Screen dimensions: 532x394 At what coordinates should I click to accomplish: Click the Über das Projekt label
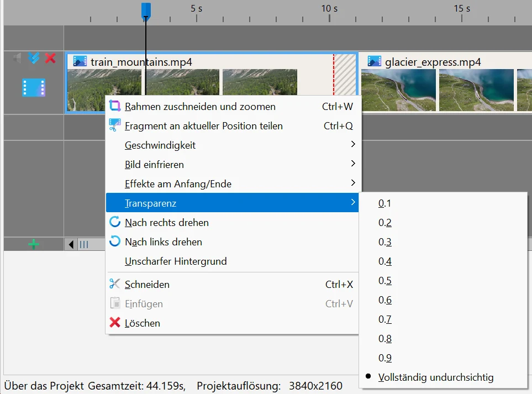pyautogui.click(x=44, y=386)
